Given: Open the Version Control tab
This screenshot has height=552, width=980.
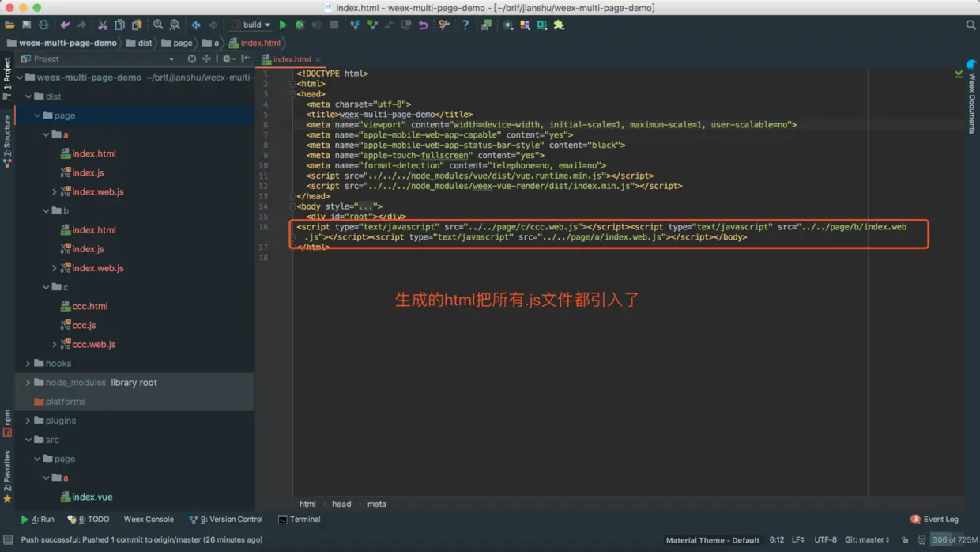Looking at the screenshot, I should 226,520.
